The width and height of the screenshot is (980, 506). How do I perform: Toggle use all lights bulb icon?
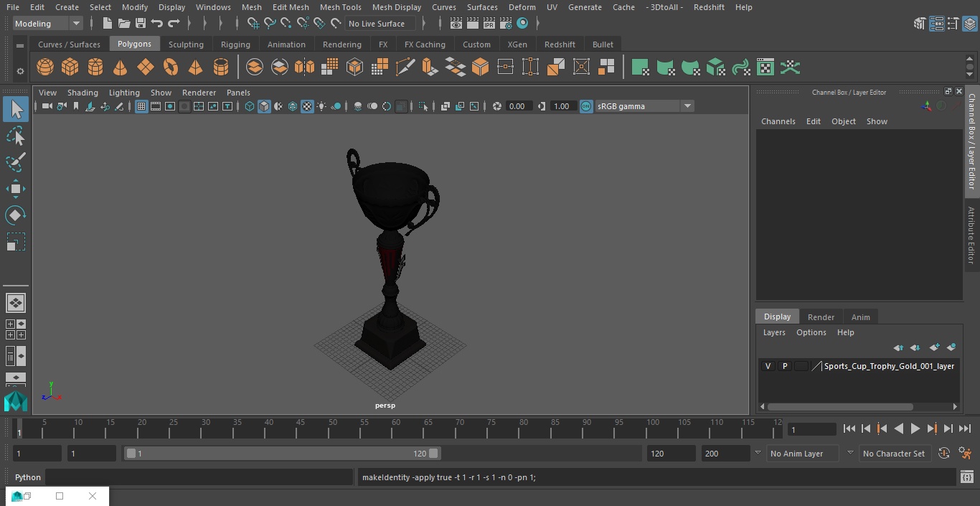pos(321,106)
